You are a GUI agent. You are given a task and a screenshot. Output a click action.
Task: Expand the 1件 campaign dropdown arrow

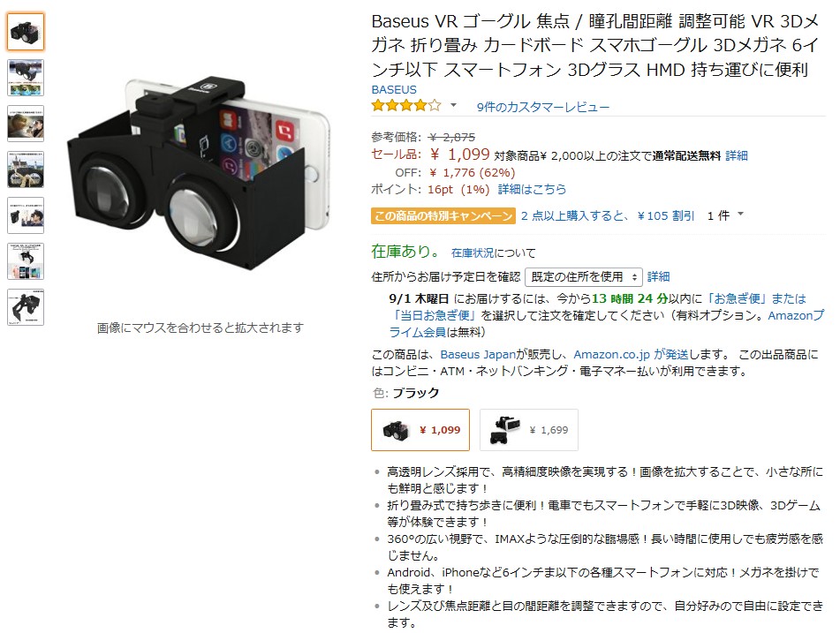(x=740, y=215)
